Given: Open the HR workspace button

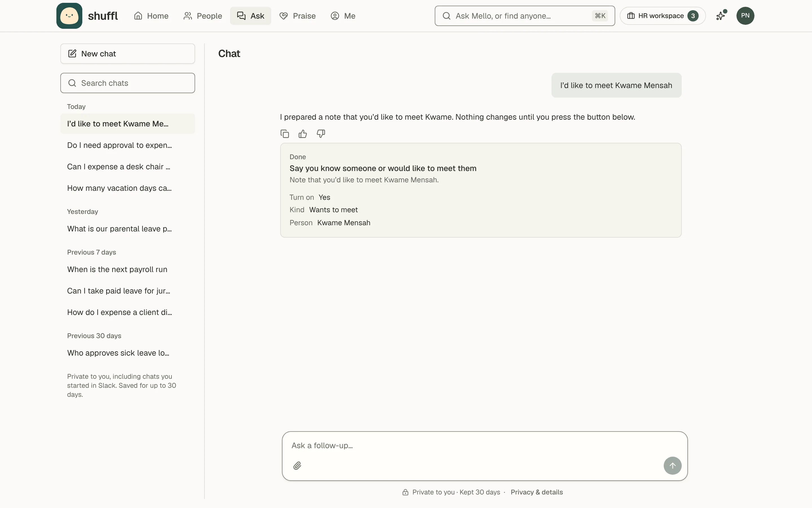Looking at the screenshot, I should (662, 16).
